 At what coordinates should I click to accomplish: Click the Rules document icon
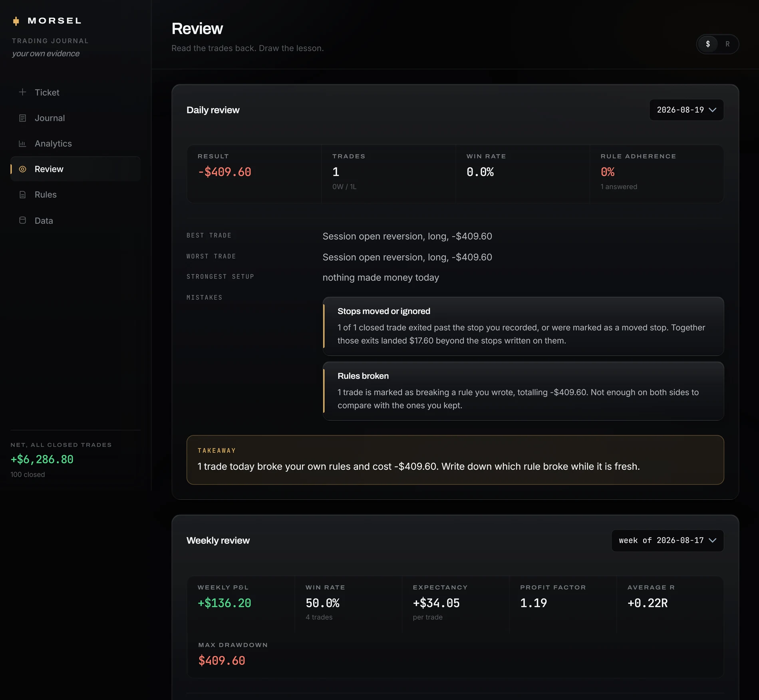point(23,195)
